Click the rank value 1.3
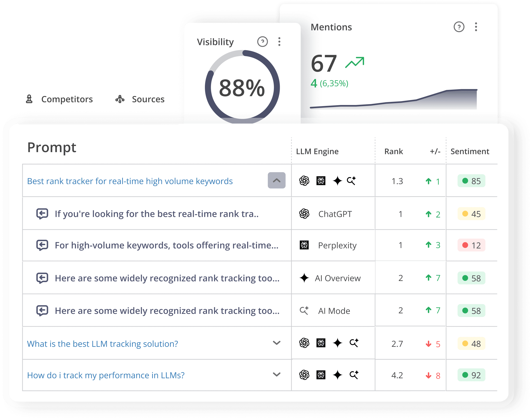This screenshot has height=420, width=532. [397, 181]
